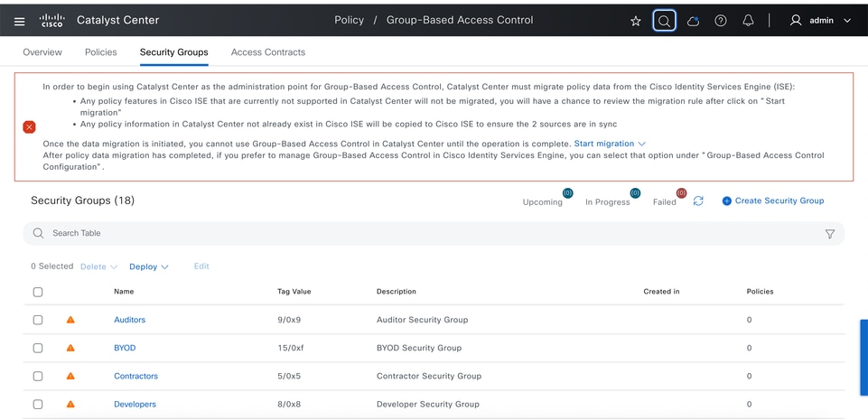Refresh the Security Groups table

tap(698, 201)
